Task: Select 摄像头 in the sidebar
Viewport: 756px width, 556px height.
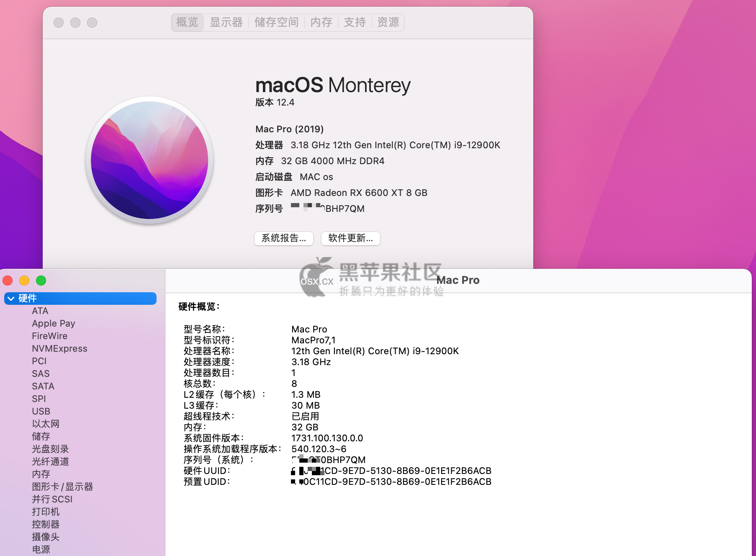Action: pyautogui.click(x=46, y=537)
